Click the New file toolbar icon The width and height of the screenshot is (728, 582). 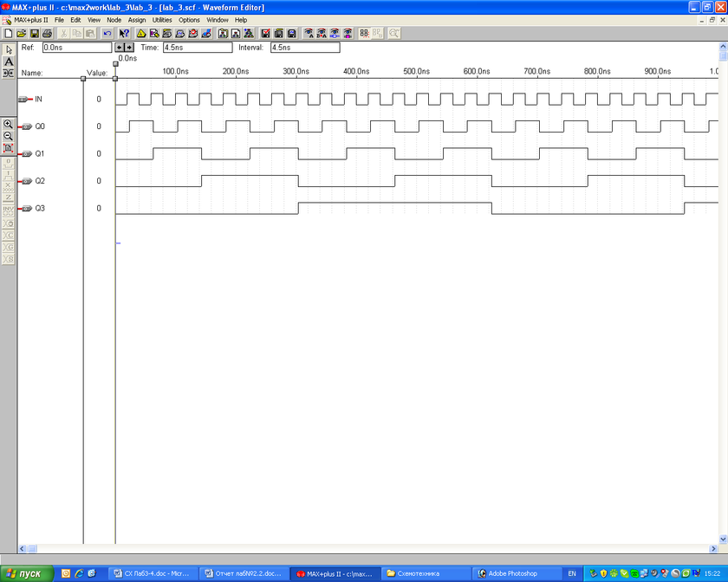pyautogui.click(x=8, y=34)
